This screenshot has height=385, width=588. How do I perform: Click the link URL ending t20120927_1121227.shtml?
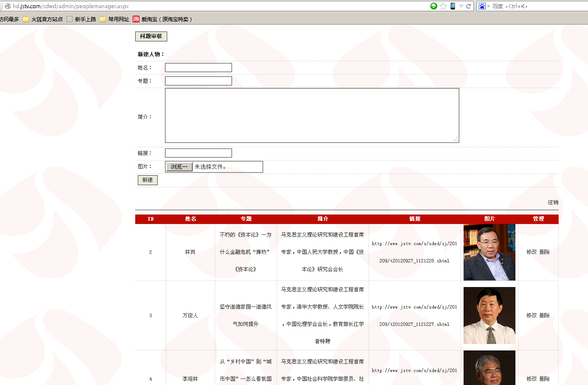click(x=414, y=316)
